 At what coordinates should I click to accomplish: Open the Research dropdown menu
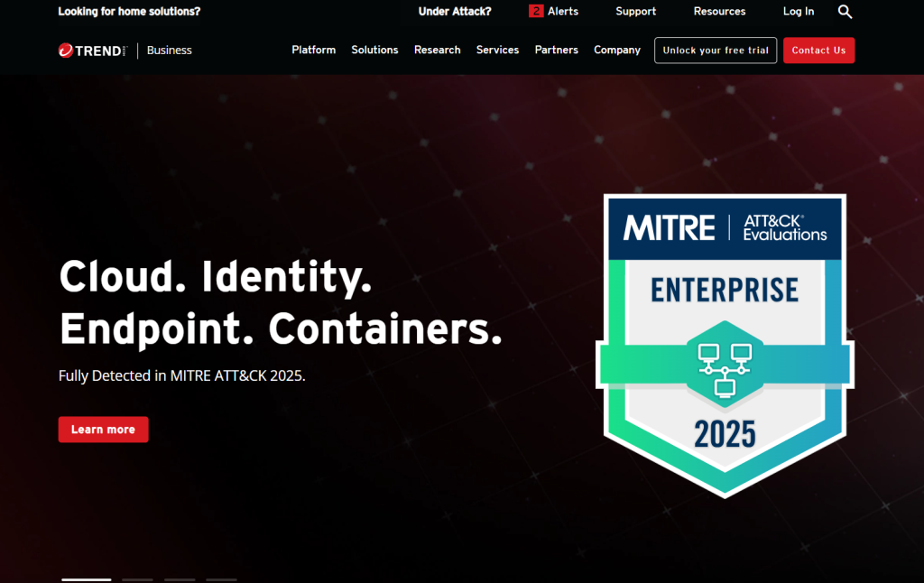click(x=437, y=51)
